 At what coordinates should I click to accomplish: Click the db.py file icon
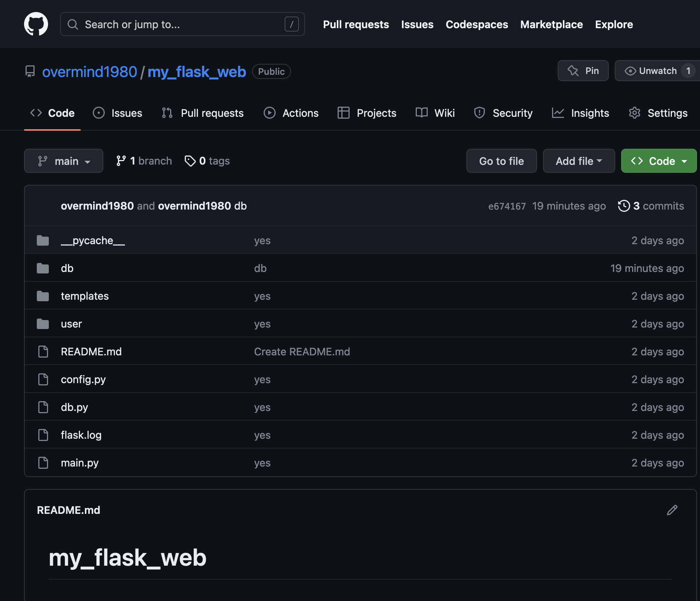point(43,407)
